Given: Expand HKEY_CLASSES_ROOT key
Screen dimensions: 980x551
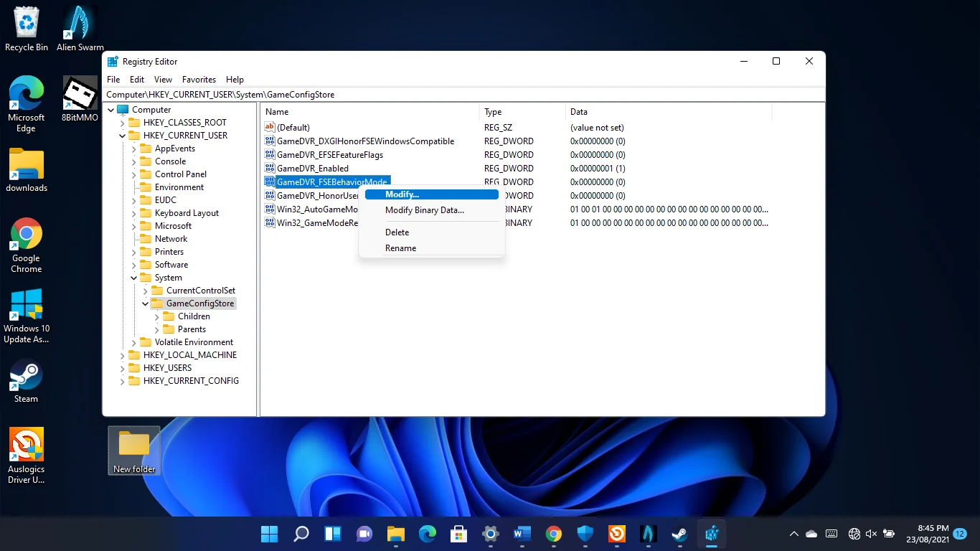Looking at the screenshot, I should 122,123.
